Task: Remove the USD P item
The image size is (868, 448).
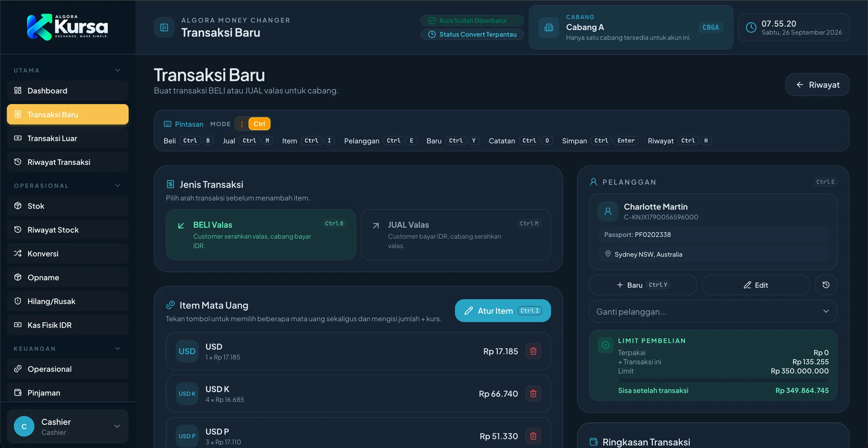Action: (x=533, y=436)
